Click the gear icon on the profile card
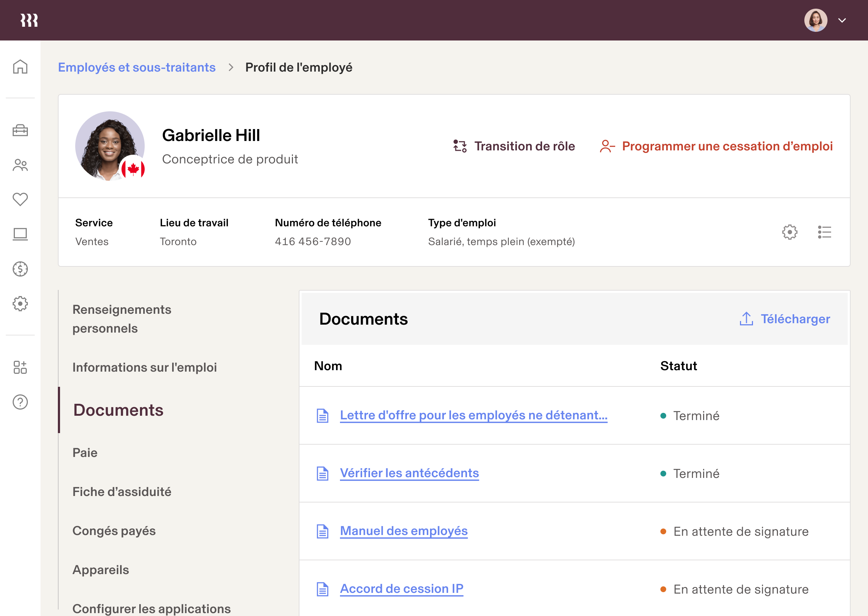This screenshot has height=616, width=868. click(x=790, y=232)
